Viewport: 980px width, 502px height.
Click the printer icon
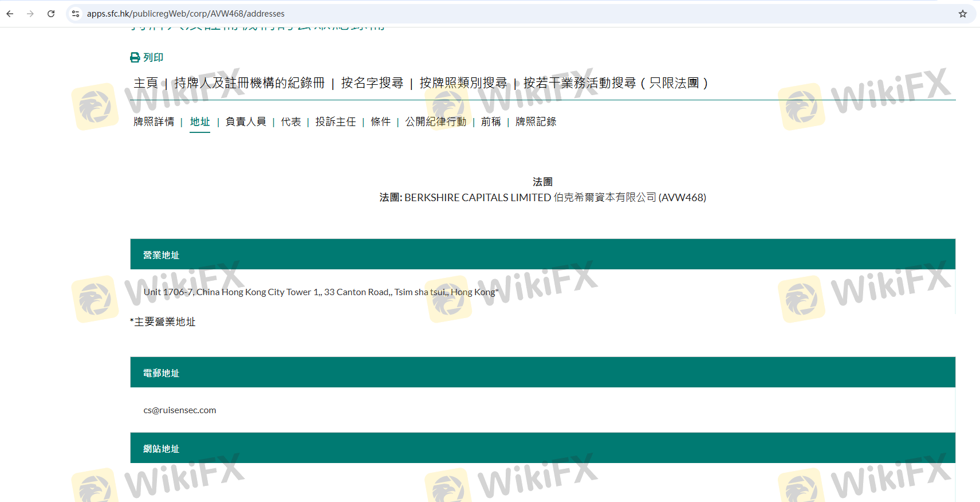[135, 57]
